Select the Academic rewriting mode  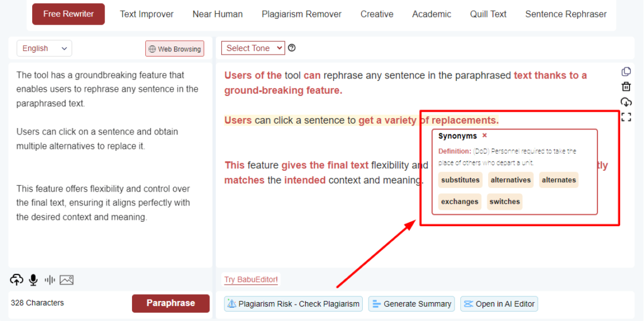click(x=431, y=14)
